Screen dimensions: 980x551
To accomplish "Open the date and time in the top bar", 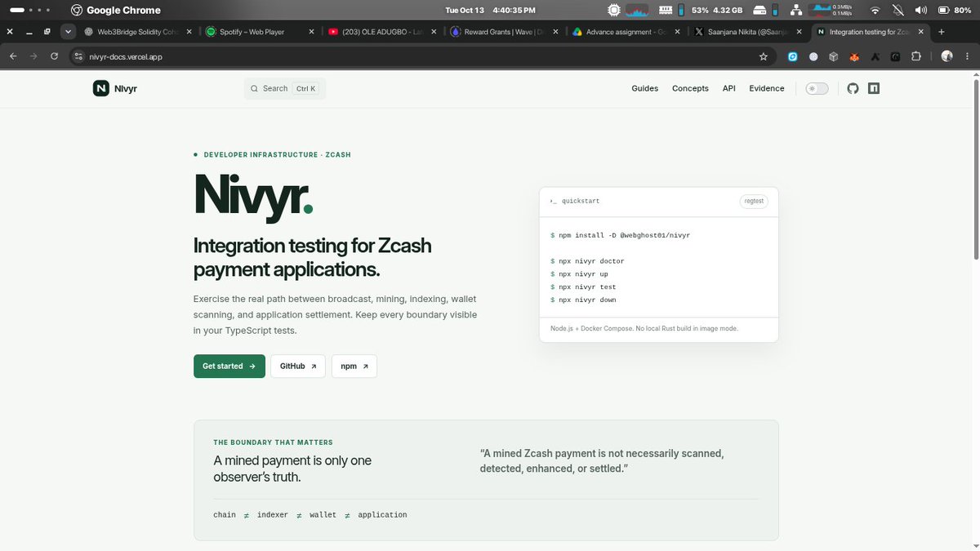I will (x=490, y=10).
